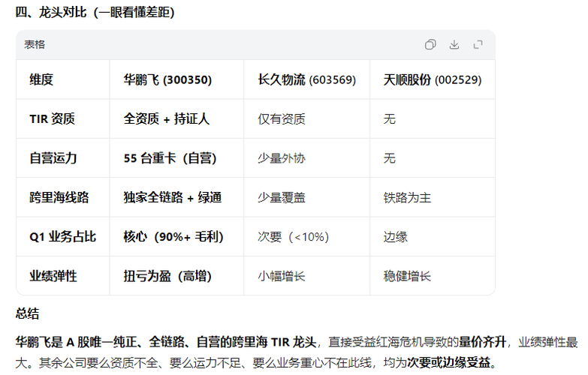Click the bold 次要或边缘受益 phrase
The height and width of the screenshot is (375, 588).
click(449, 362)
